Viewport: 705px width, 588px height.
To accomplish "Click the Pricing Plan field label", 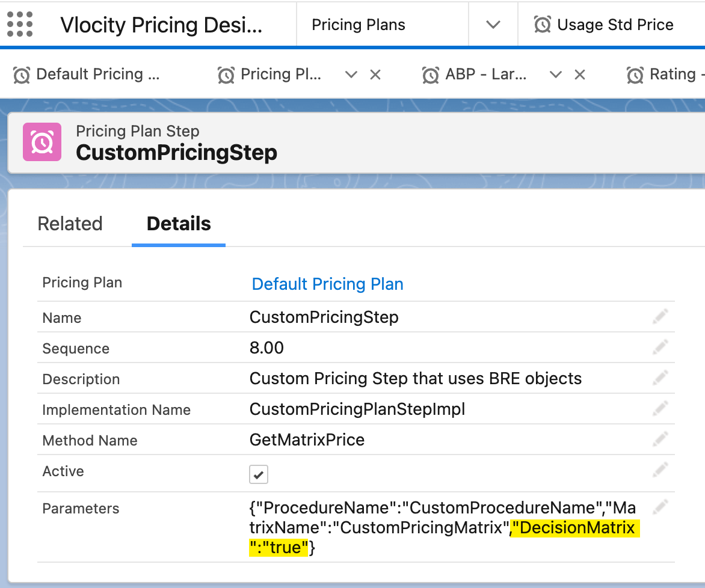I will coord(82,283).
